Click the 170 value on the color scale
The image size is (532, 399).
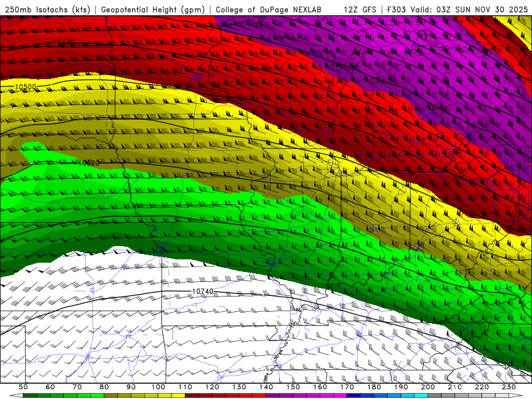point(347,387)
